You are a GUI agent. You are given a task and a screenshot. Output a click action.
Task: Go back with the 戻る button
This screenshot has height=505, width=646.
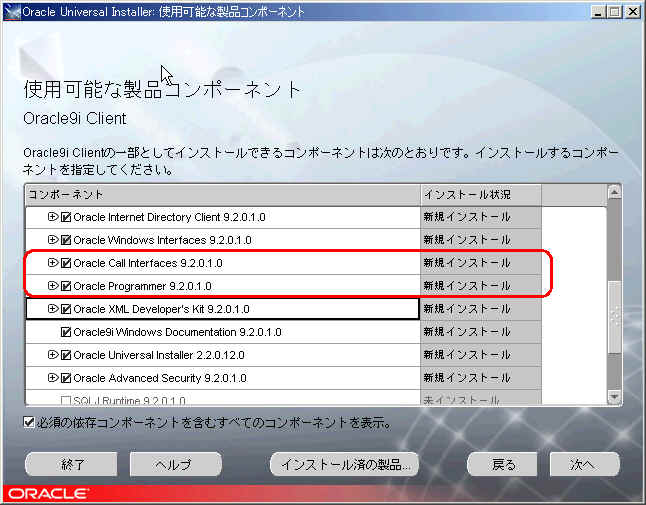503,464
